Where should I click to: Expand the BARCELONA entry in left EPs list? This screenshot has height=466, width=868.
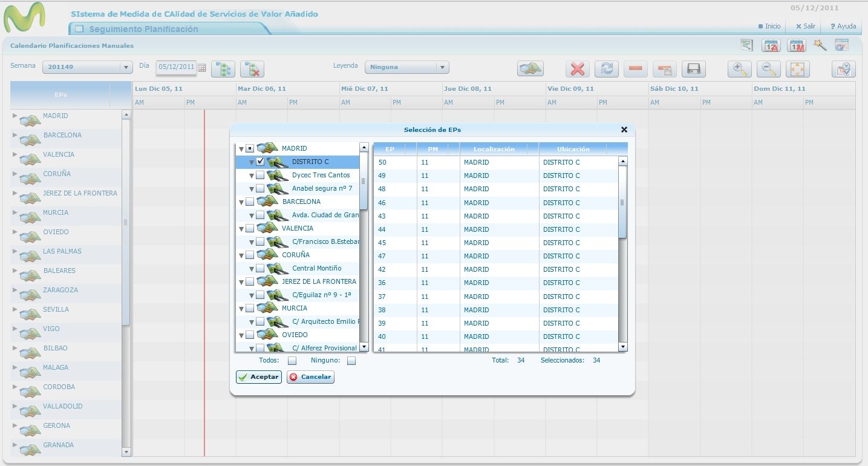[15, 135]
